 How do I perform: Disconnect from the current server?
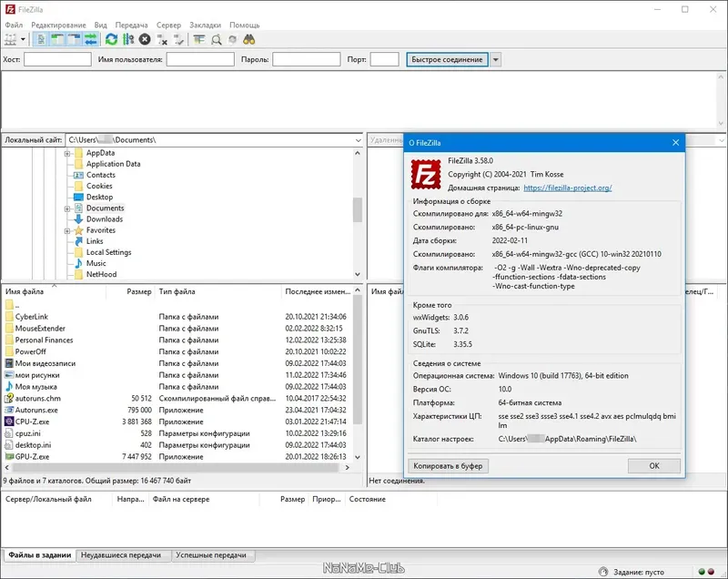click(162, 39)
